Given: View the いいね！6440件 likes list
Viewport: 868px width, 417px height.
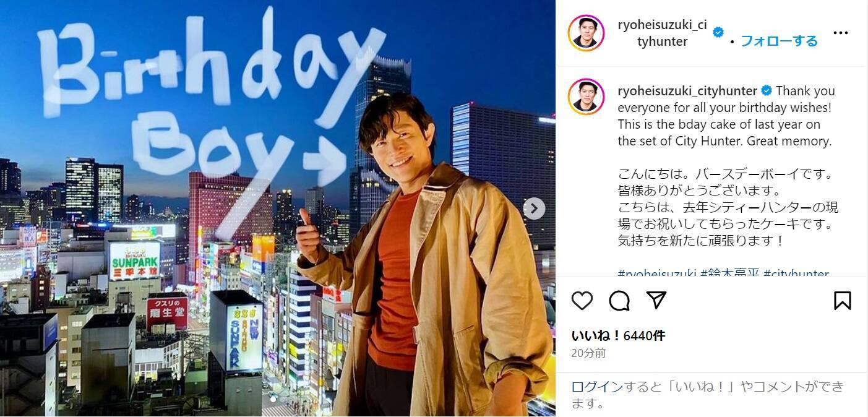Looking at the screenshot, I should pyautogui.click(x=618, y=335).
